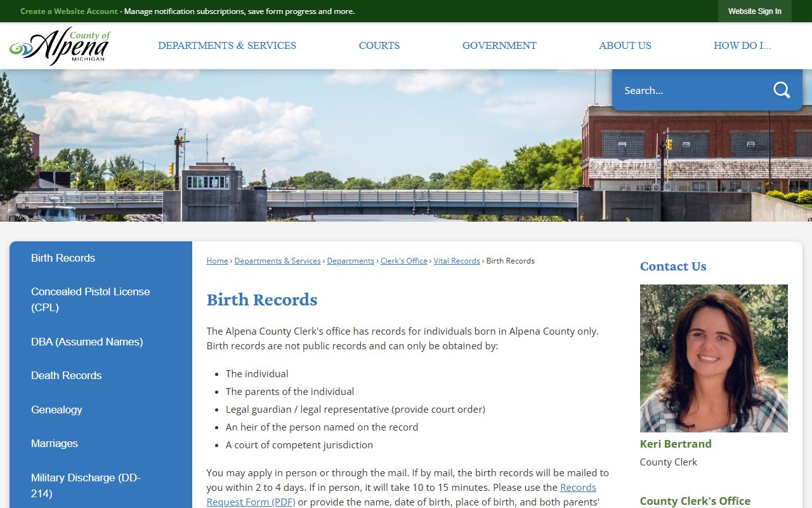This screenshot has width=812, height=508.
Task: Click Website Sign In button
Action: click(755, 11)
